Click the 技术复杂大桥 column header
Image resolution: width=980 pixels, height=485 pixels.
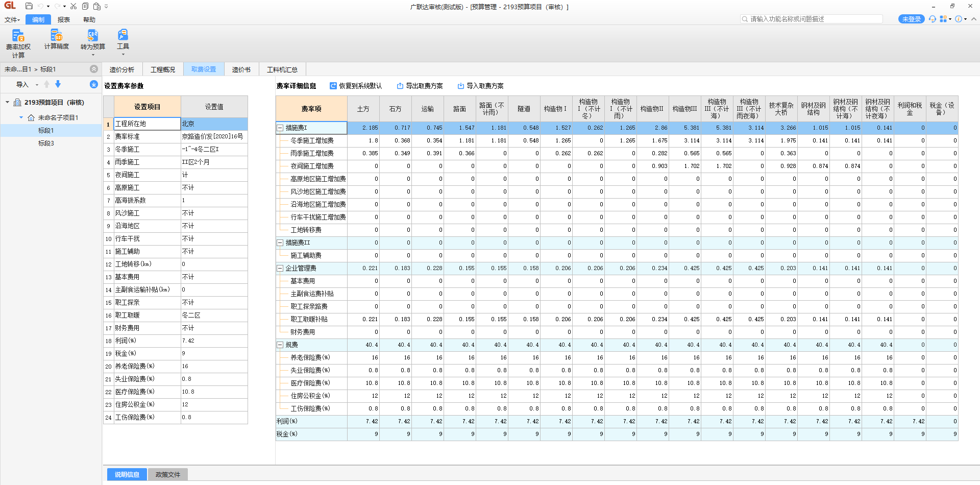pyautogui.click(x=781, y=109)
